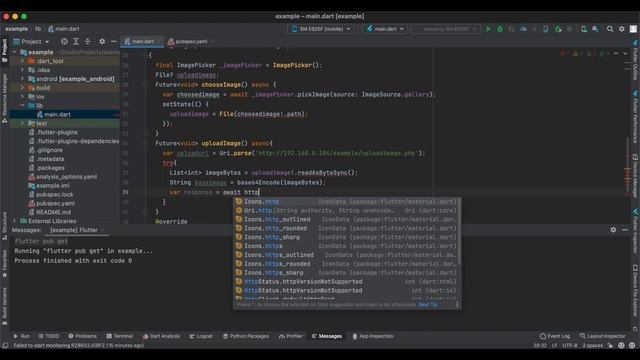Open Python Packages tool window

tap(245, 336)
